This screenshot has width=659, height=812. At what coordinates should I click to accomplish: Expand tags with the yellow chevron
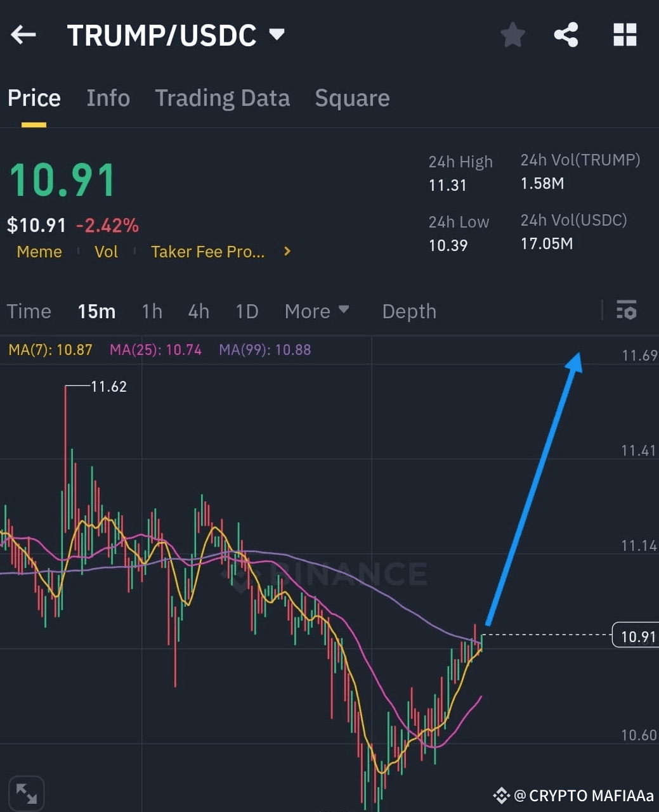click(x=287, y=252)
